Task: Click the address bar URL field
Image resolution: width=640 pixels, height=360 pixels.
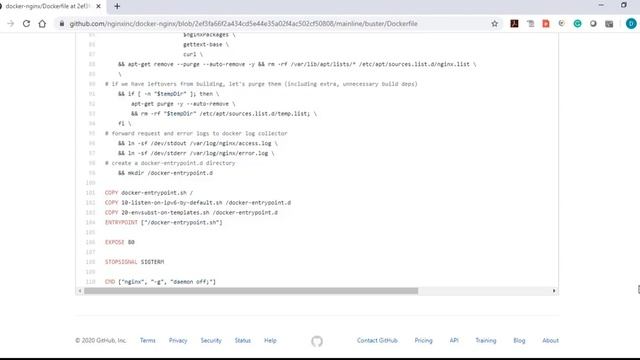Action: click(243, 24)
